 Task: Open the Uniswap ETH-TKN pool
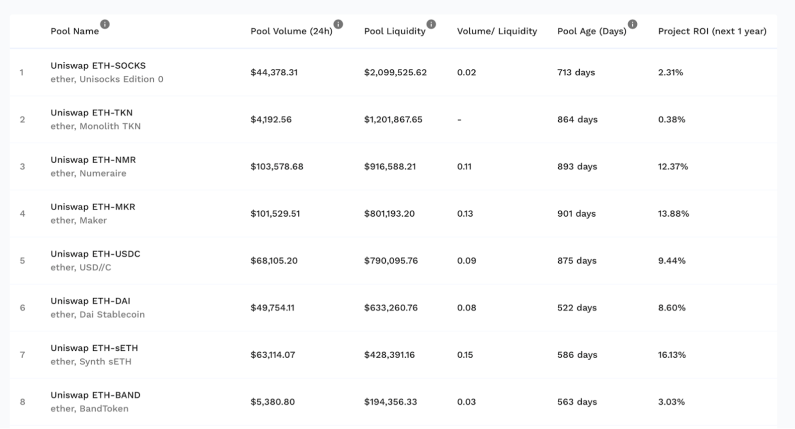pos(91,113)
